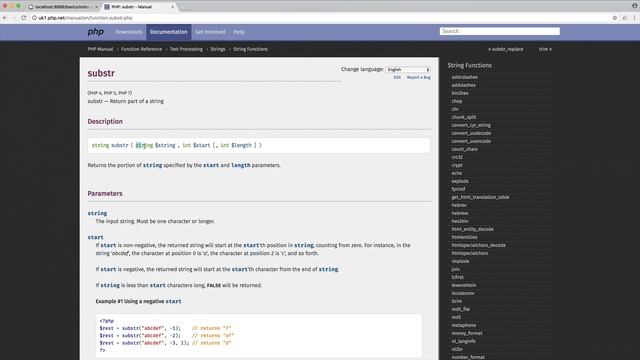Open site info icon left of URL
Image resolution: width=640 pixels, height=360 pixels.
pyautogui.click(x=35, y=18)
